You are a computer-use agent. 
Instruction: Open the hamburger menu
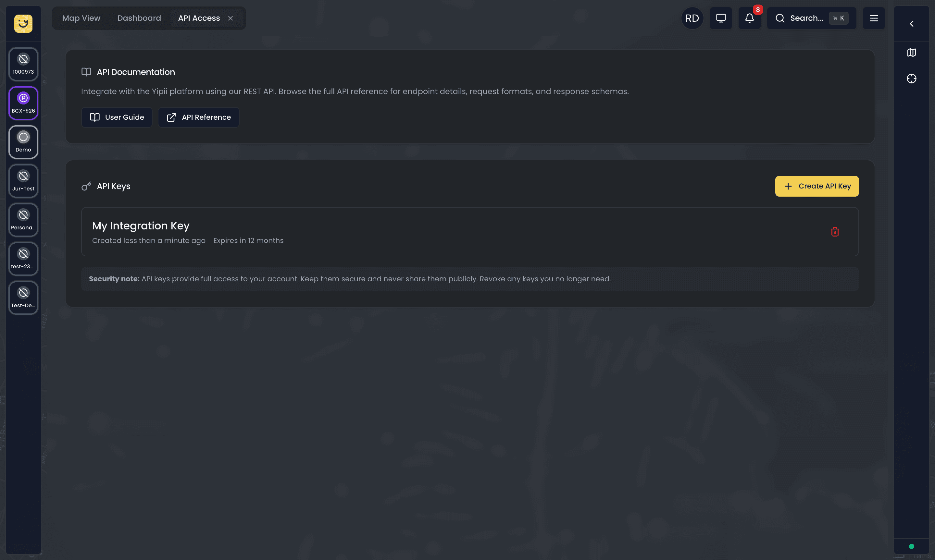click(x=873, y=18)
